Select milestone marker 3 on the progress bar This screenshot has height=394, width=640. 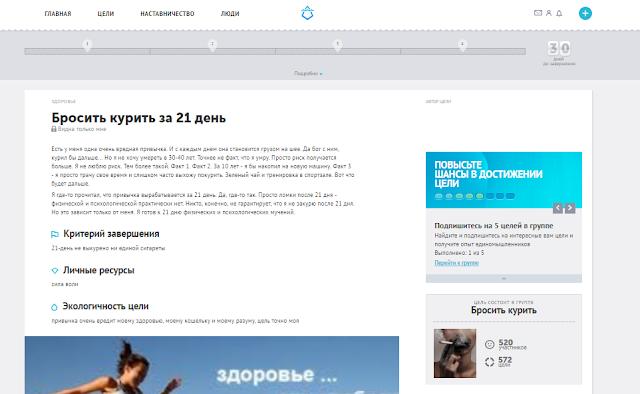[x=338, y=45]
